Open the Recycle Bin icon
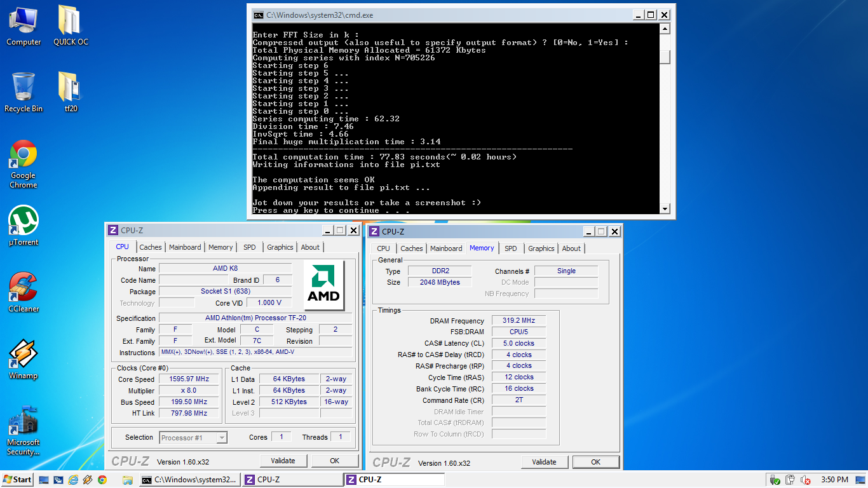The width and height of the screenshot is (868, 488). coord(24,92)
